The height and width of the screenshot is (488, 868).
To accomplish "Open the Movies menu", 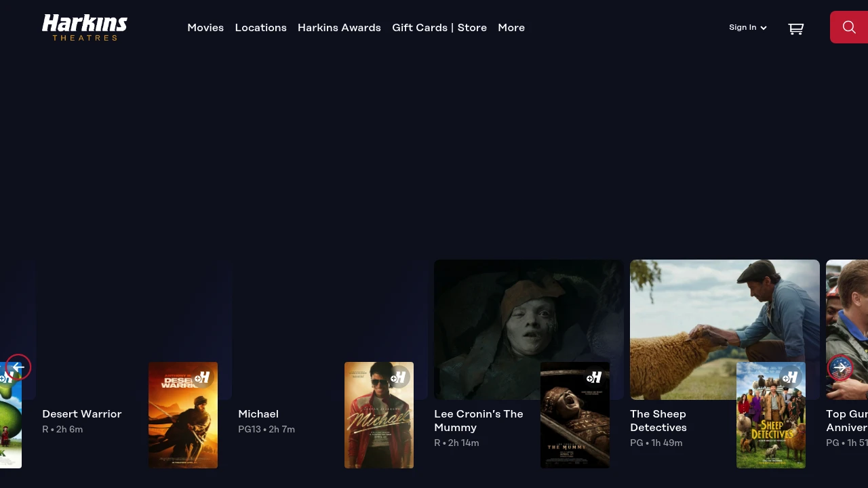I will [205, 28].
